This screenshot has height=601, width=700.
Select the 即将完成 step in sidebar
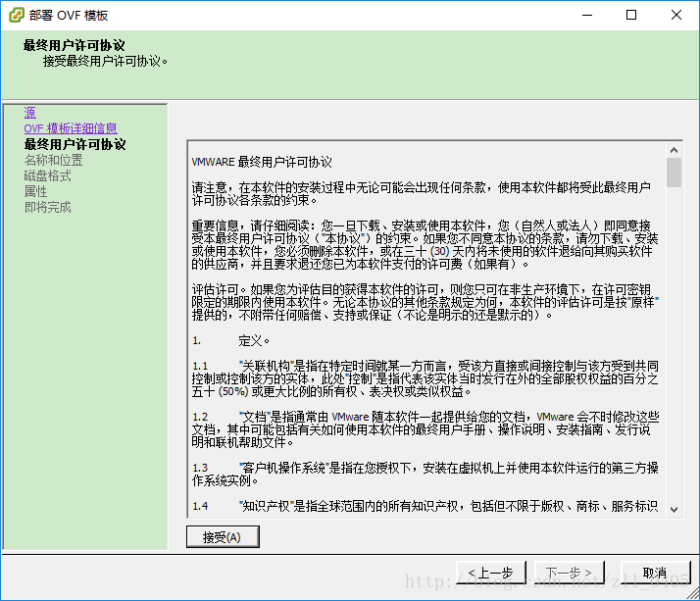coord(48,207)
